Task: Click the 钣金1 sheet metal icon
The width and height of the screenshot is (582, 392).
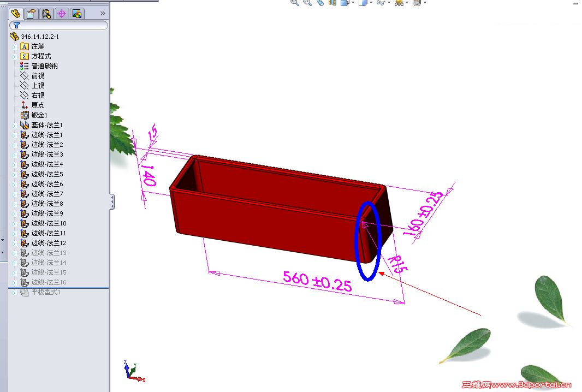Action: coord(24,115)
